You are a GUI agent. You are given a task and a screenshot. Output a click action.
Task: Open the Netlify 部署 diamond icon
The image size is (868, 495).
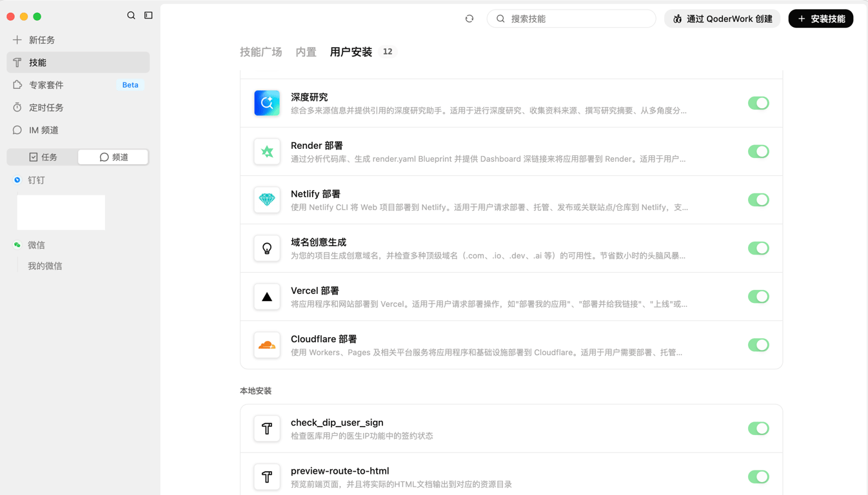coord(267,200)
